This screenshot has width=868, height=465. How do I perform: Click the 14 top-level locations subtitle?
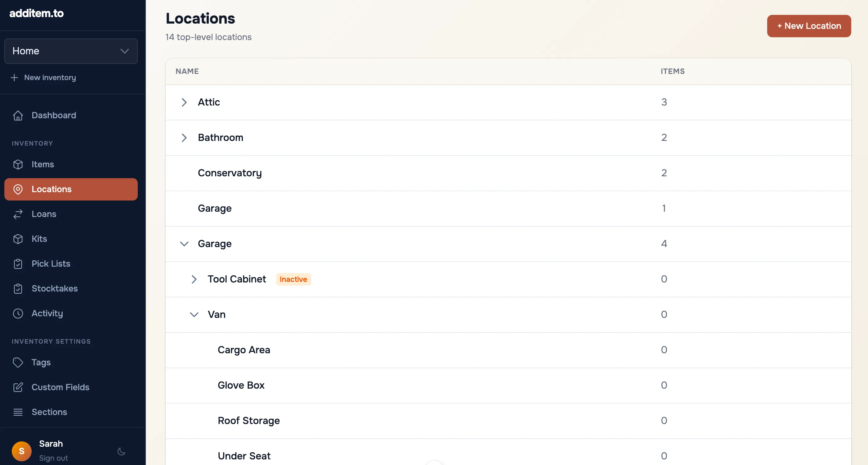(x=208, y=37)
